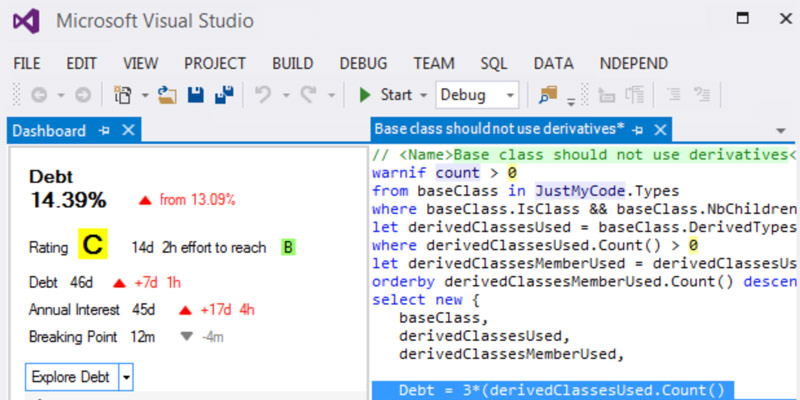Click the Navigate Backward icon
Image resolution: width=800 pixels, height=400 pixels.
(39, 95)
